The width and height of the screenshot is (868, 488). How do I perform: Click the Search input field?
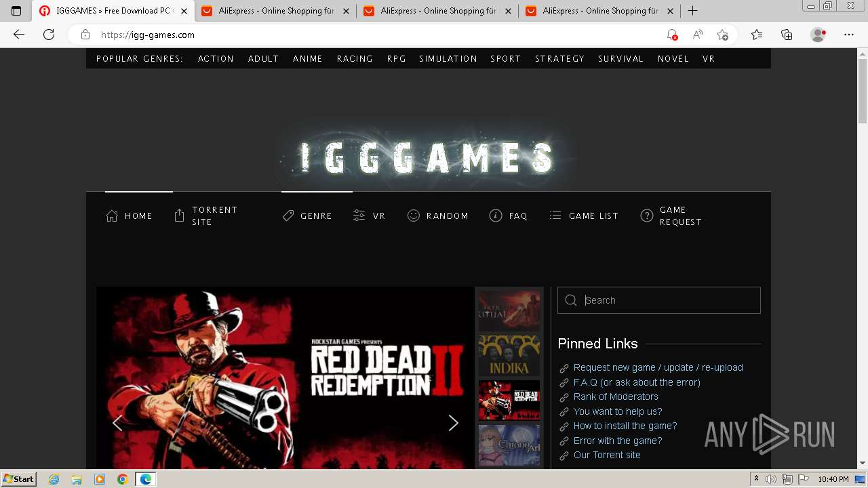(659, 300)
